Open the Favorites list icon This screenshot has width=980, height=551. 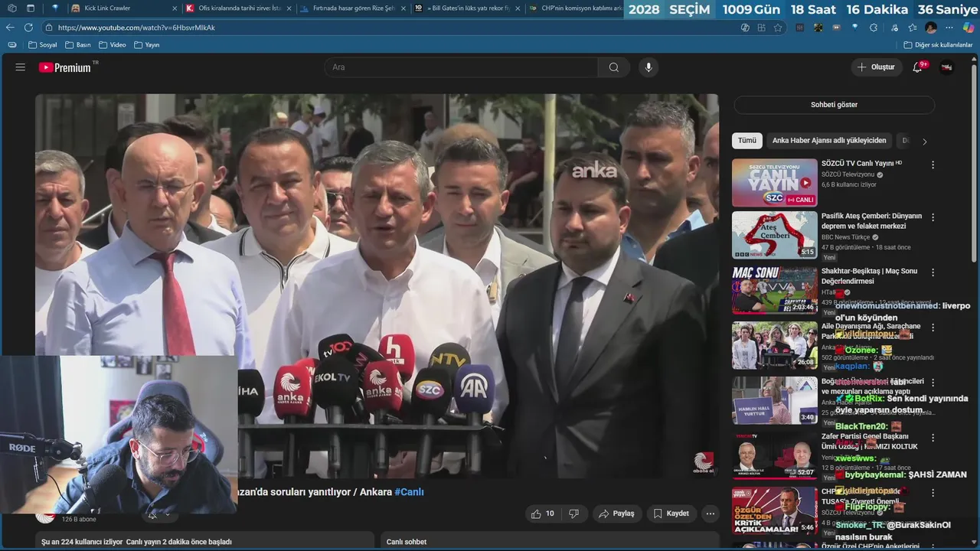coord(913,28)
